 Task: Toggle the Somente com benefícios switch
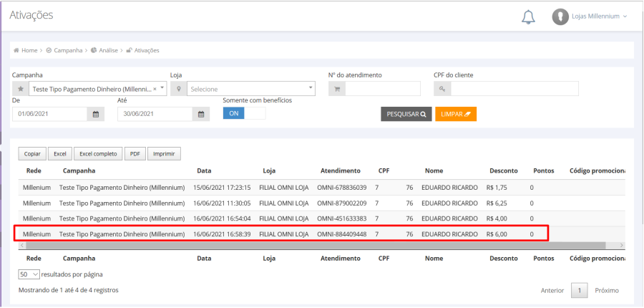[245, 113]
